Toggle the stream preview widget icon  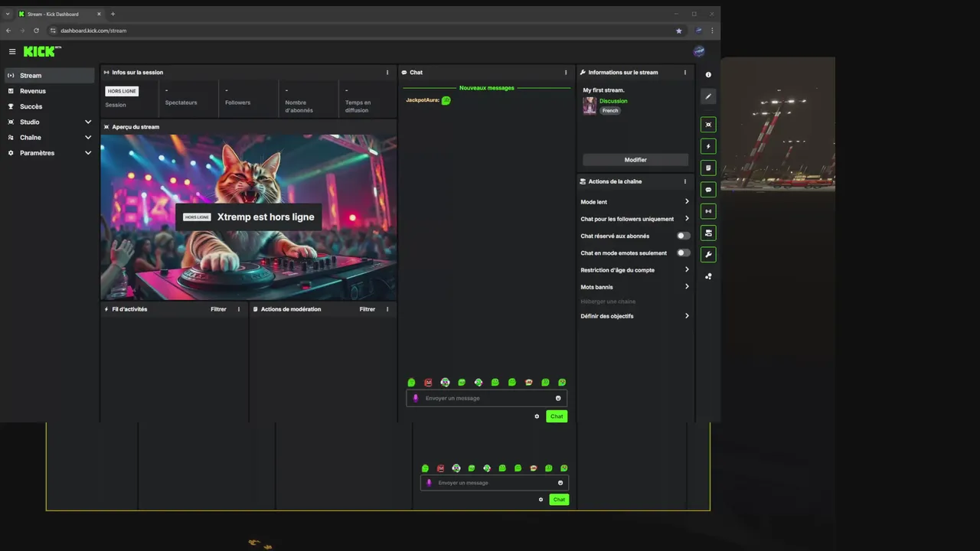(708, 125)
